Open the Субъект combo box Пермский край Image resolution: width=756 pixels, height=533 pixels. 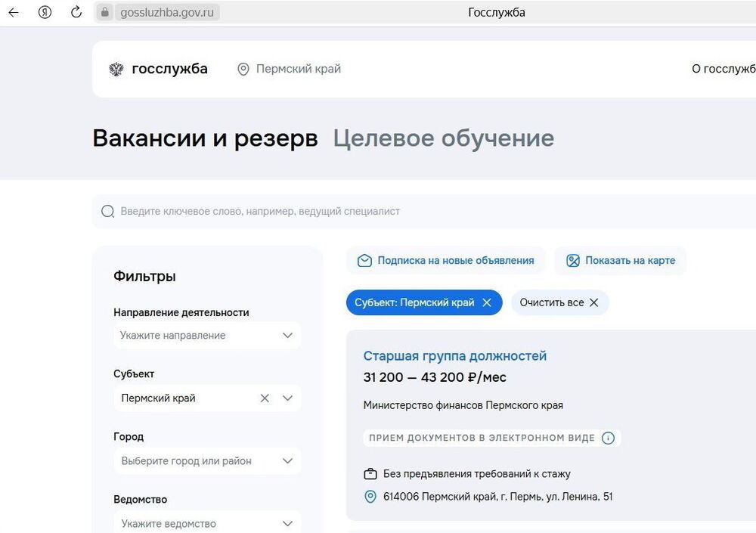(x=207, y=398)
